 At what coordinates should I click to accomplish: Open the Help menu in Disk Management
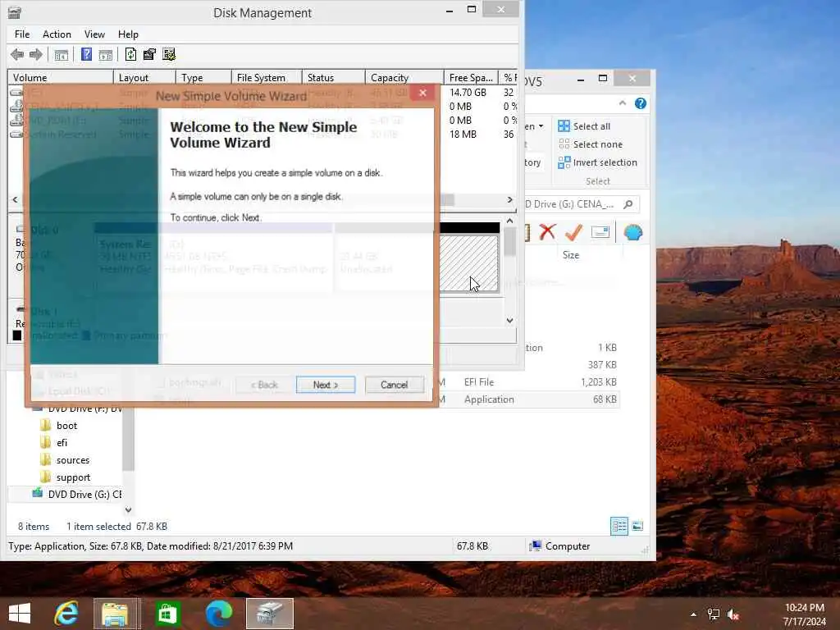(x=128, y=34)
